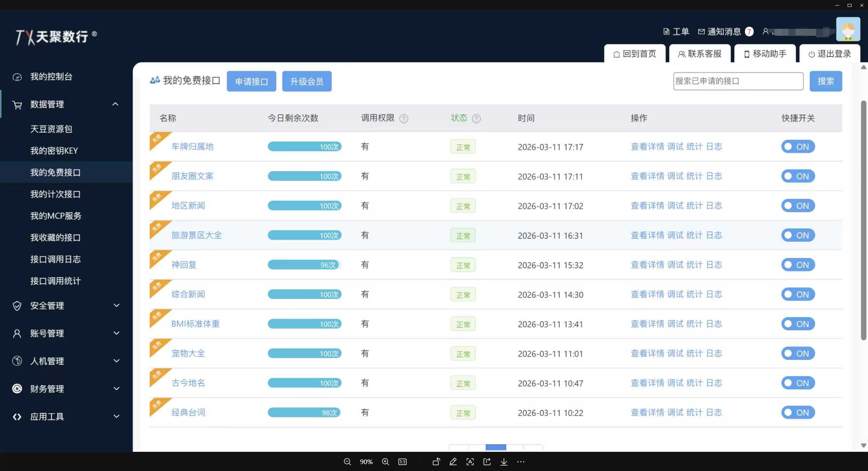Open notifications with badge 7
The image size is (868, 471).
coord(725,32)
